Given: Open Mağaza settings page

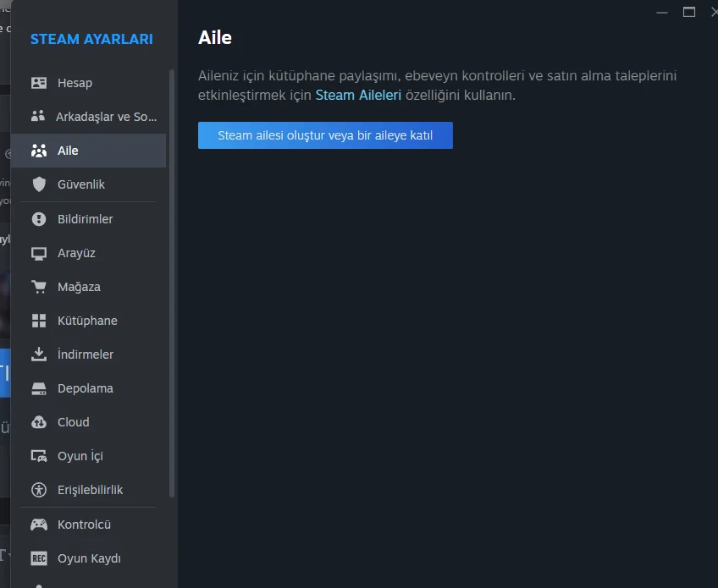Looking at the screenshot, I should (x=88, y=287).
